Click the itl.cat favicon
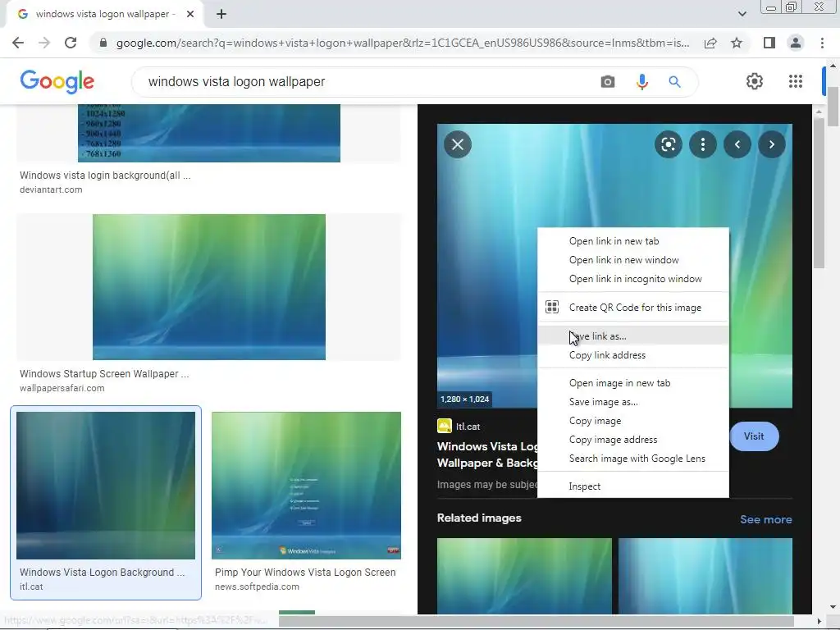The width and height of the screenshot is (840, 630). click(444, 427)
